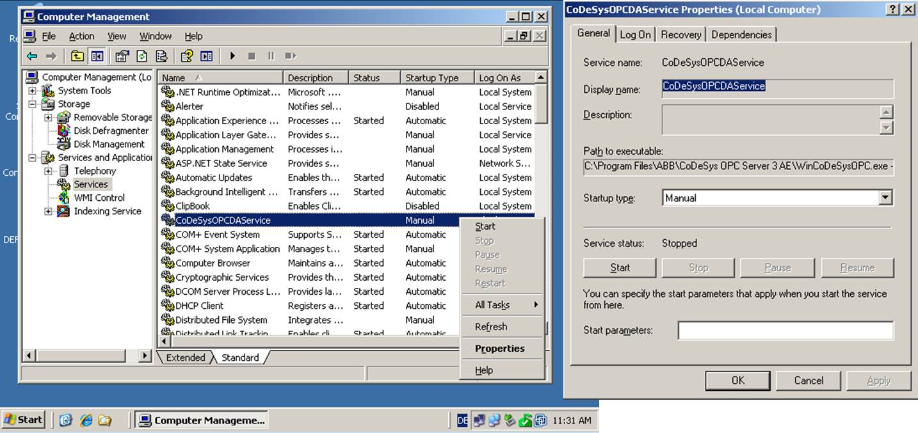Click the WMI Control tree icon
The width and height of the screenshot is (918, 433).
click(64, 198)
